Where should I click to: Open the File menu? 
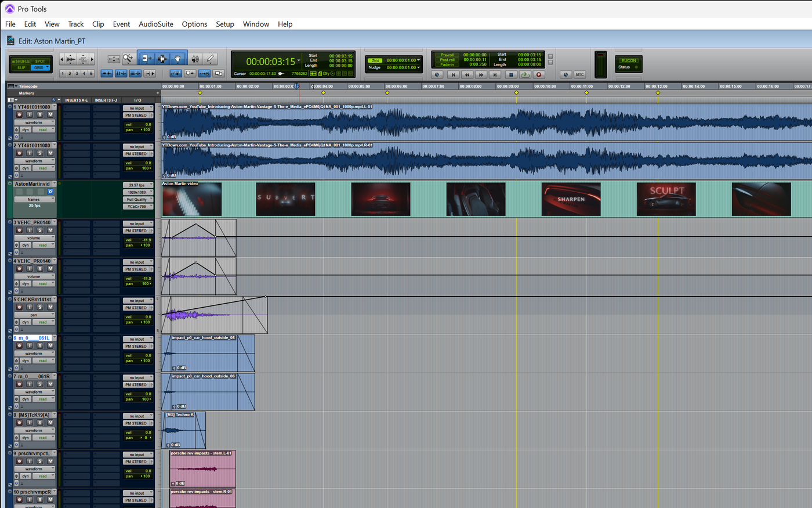10,24
